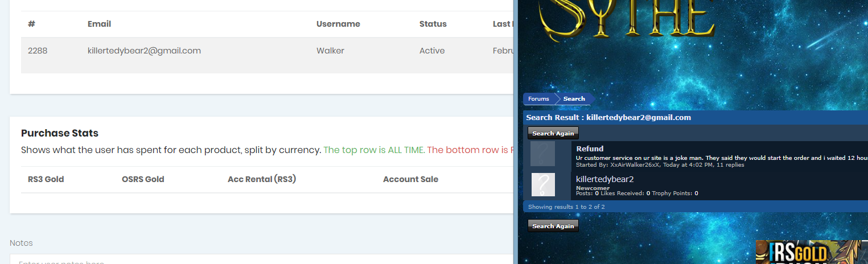Click username Walker cell
Viewport: 868px width, 264px height.
tap(330, 51)
